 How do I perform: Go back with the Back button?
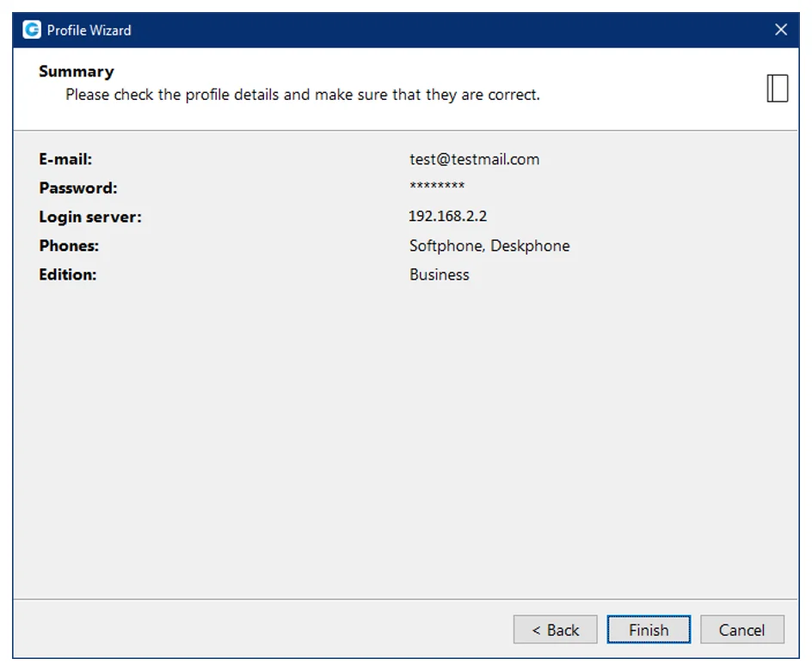click(555, 630)
